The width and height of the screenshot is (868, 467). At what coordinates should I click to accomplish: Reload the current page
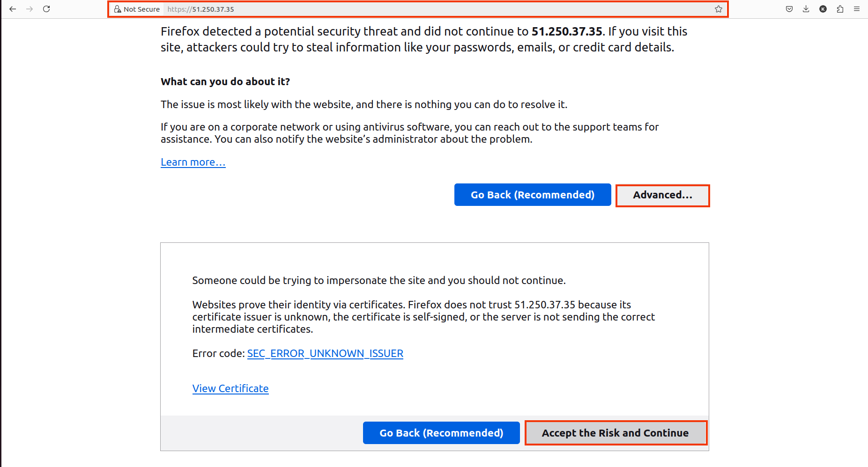[x=46, y=9]
